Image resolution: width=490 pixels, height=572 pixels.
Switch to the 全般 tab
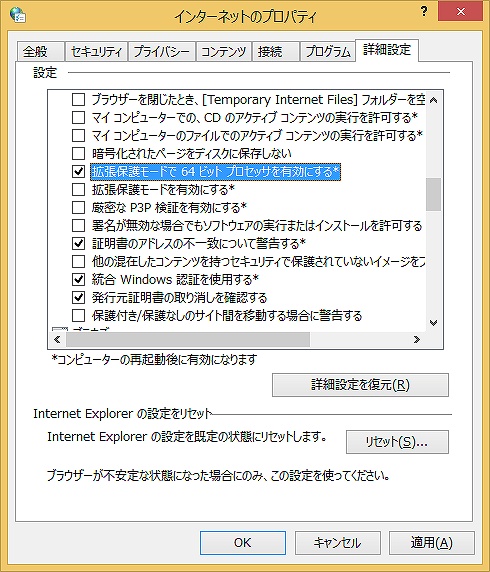click(40, 51)
